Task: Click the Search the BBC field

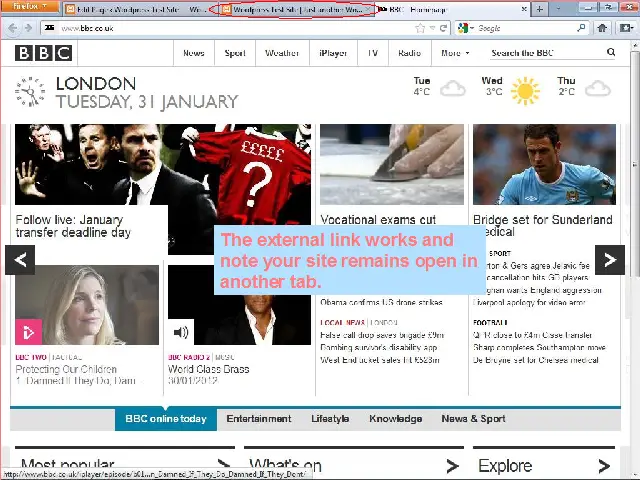Action: (547, 53)
